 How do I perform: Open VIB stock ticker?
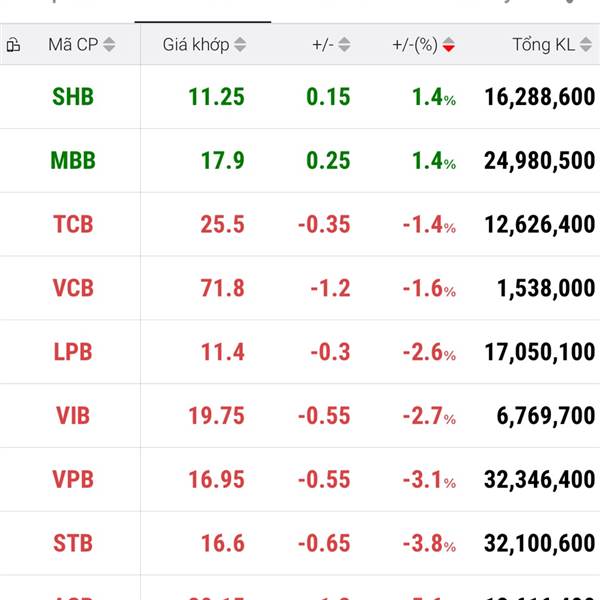(73, 416)
